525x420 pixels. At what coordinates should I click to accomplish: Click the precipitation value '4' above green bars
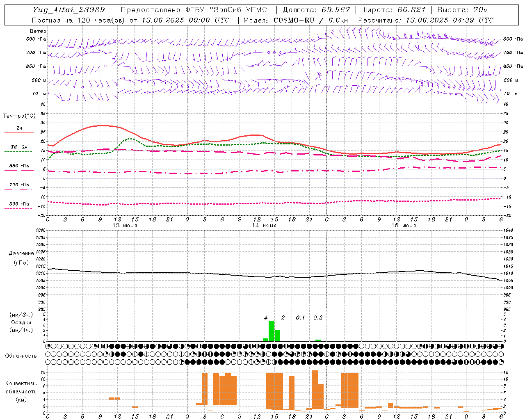coord(266,318)
